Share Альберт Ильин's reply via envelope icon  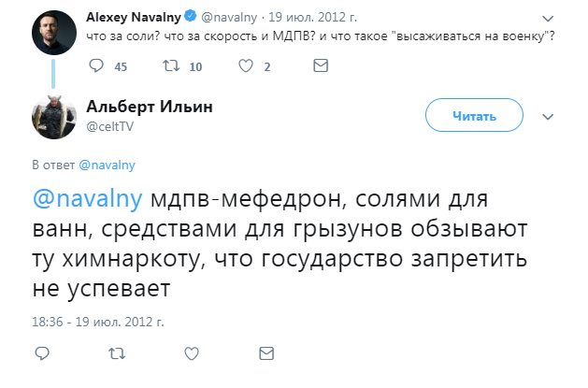266,352
